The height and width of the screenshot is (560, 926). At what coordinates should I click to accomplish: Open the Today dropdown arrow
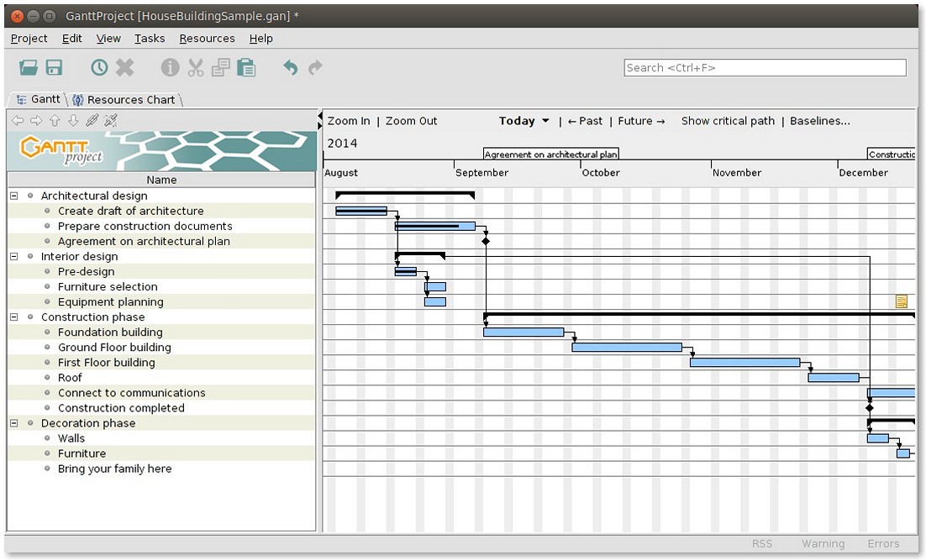pos(545,121)
